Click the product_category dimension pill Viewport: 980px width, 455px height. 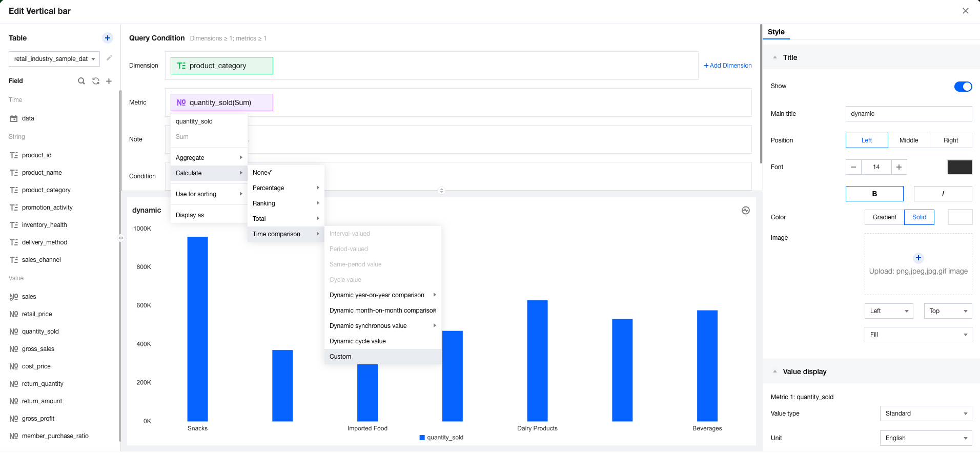pos(222,66)
